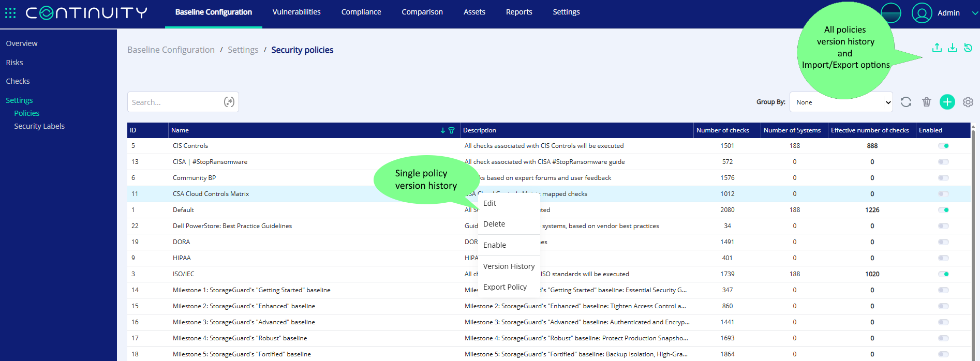Sort by Number of Systems column
This screenshot has width=980, height=361.
click(794, 130)
